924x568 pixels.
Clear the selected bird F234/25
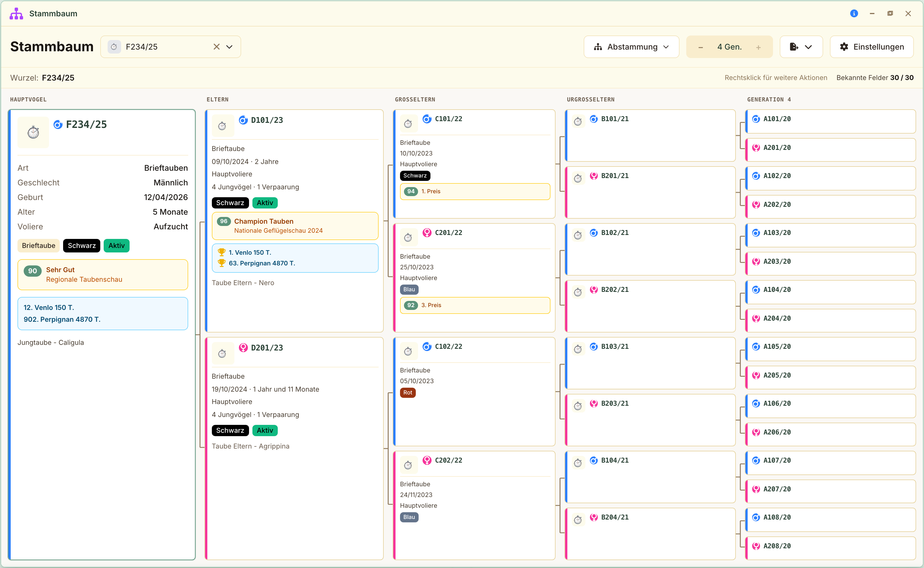click(216, 46)
